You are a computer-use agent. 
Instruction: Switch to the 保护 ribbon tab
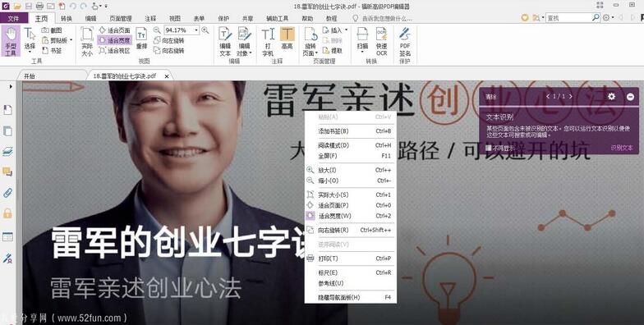pyautogui.click(x=223, y=18)
